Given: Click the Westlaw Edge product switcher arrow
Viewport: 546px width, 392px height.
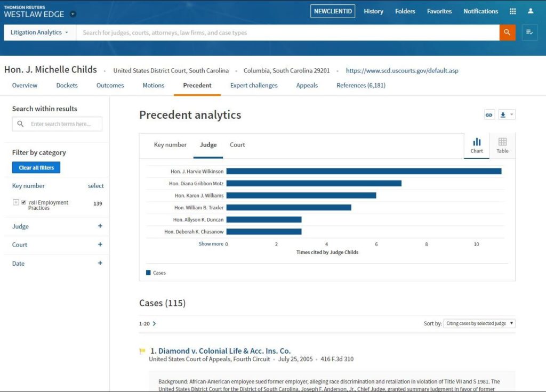Looking at the screenshot, I should tap(73, 14).
